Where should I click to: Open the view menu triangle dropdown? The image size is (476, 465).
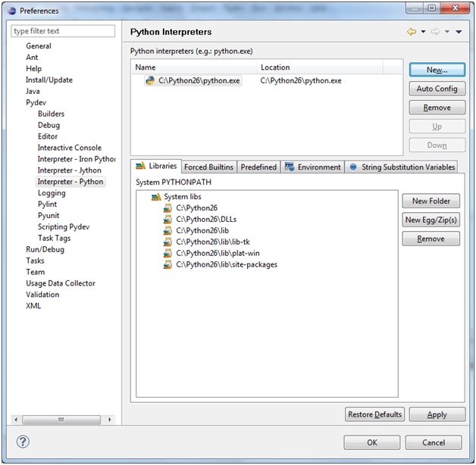(459, 32)
